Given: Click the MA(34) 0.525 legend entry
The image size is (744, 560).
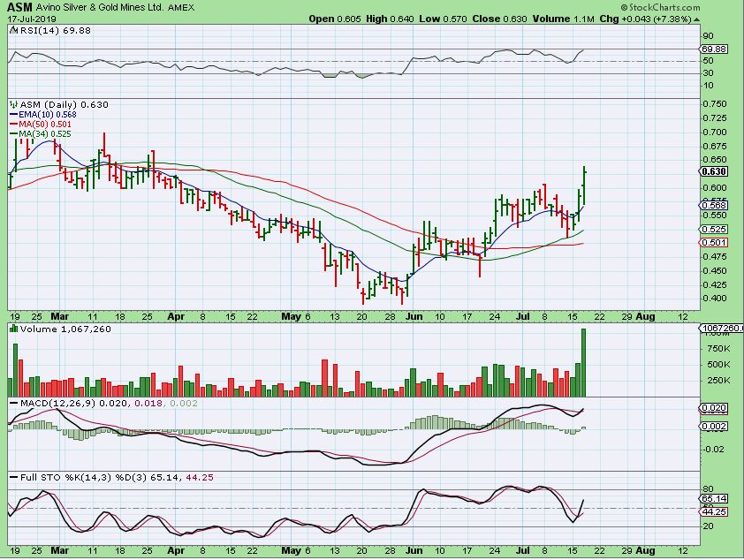Looking at the screenshot, I should (45, 134).
